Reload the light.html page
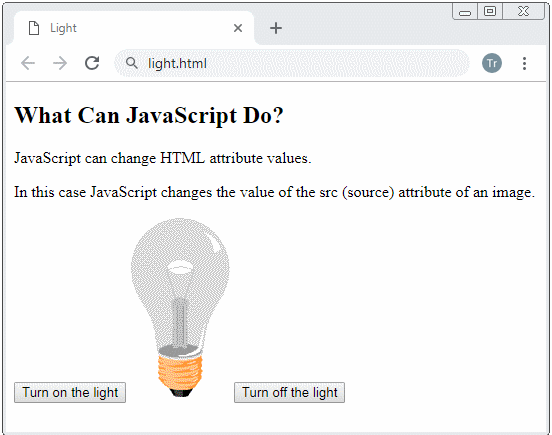552x435 pixels. click(x=92, y=63)
